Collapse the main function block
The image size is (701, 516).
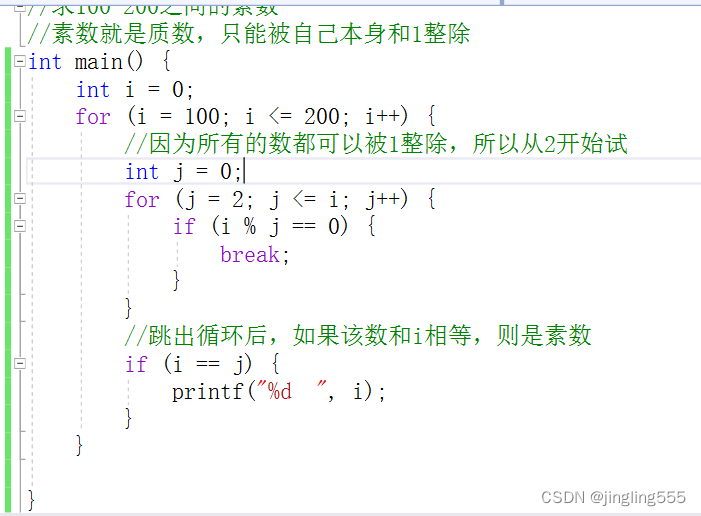click(x=19, y=62)
